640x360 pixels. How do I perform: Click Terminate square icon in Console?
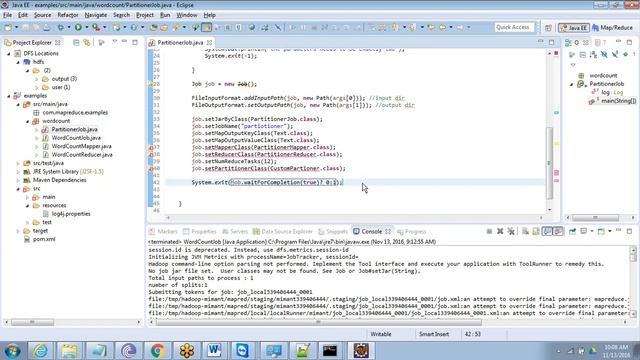pyautogui.click(x=489, y=231)
